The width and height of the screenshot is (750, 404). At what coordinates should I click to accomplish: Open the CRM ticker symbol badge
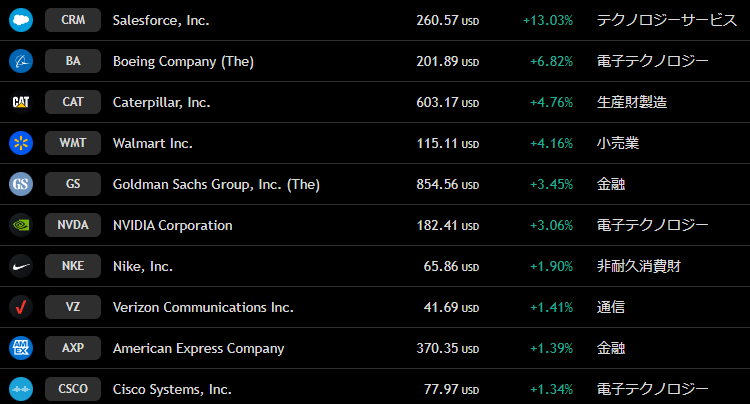73,20
